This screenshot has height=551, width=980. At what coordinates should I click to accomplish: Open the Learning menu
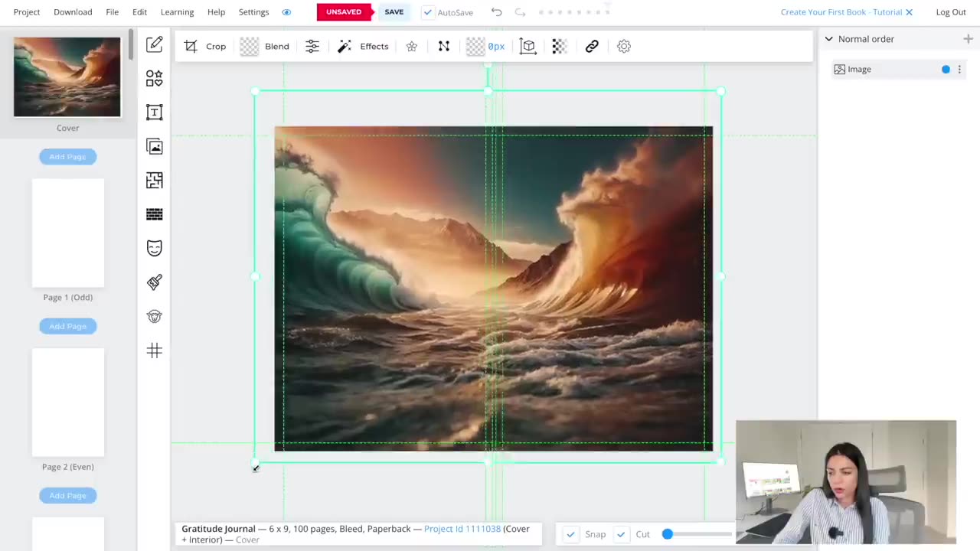point(177,12)
